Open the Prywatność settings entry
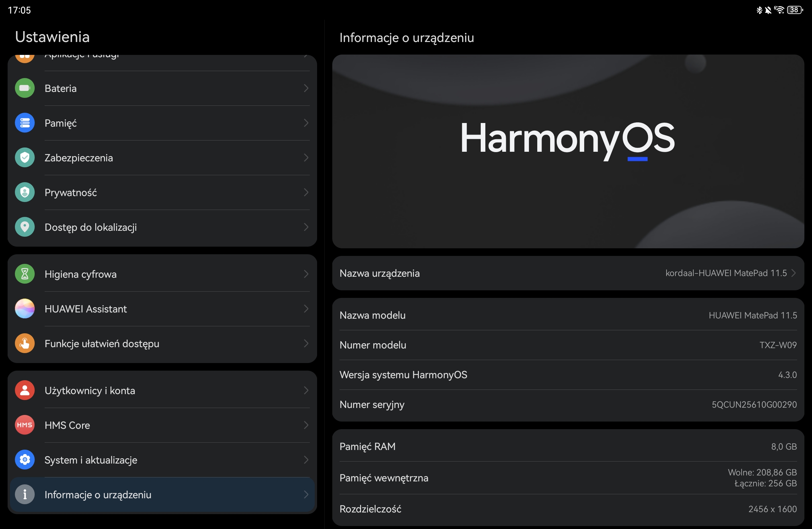The width and height of the screenshot is (812, 529). (162, 192)
